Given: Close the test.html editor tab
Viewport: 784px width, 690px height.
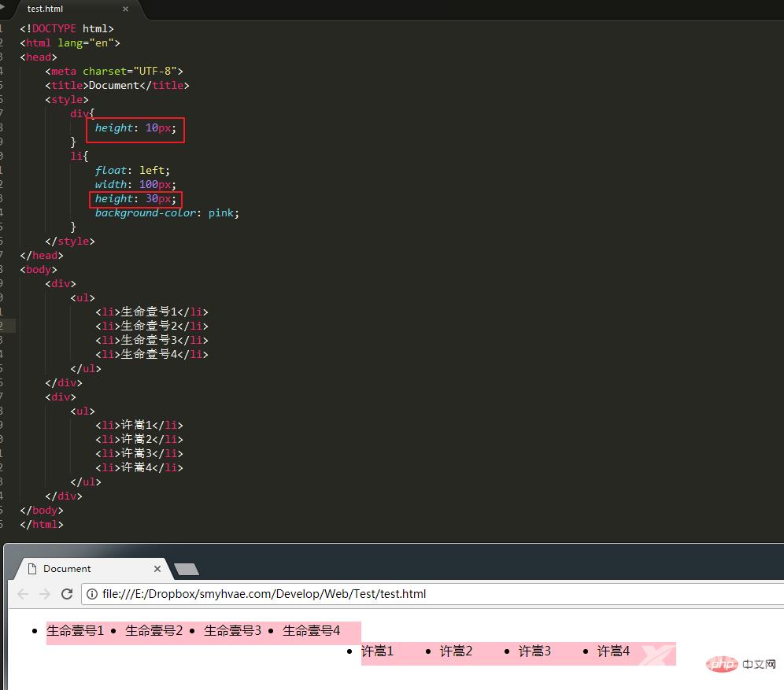Looking at the screenshot, I should (x=125, y=9).
